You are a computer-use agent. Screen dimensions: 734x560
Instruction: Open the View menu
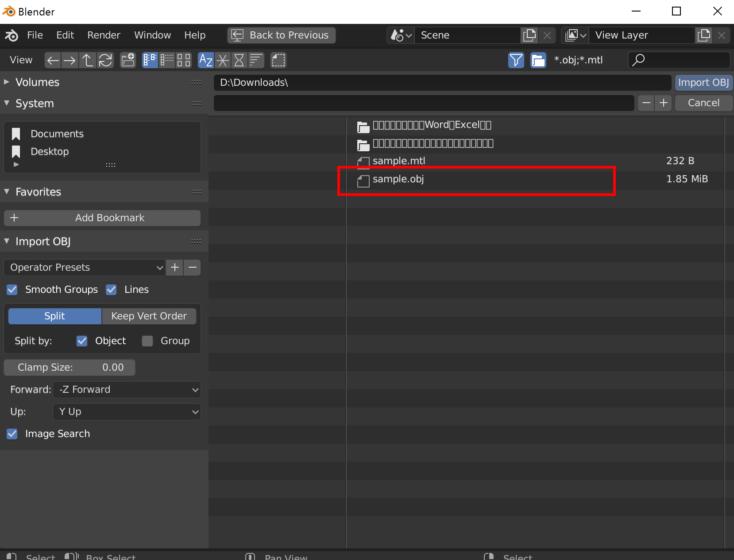click(21, 60)
